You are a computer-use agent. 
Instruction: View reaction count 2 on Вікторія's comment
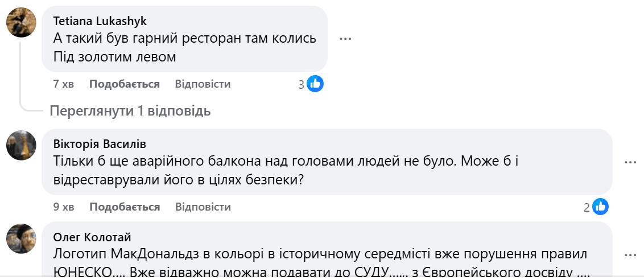click(587, 207)
